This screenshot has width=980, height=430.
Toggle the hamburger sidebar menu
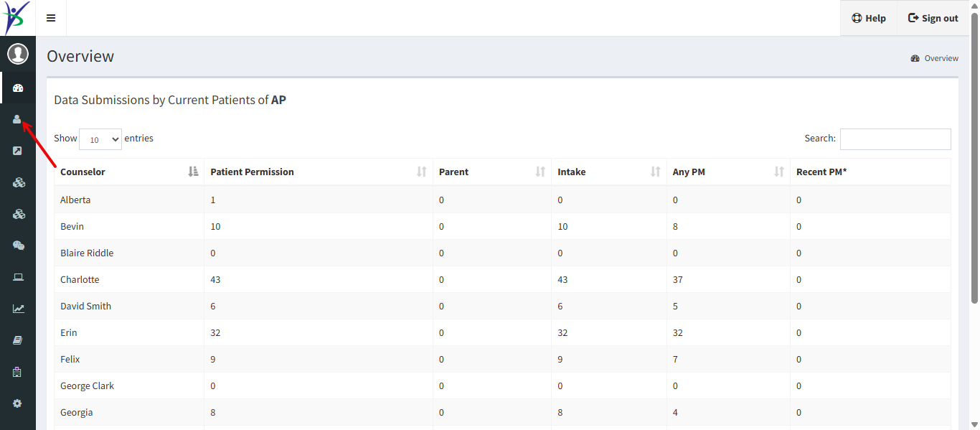(x=51, y=18)
